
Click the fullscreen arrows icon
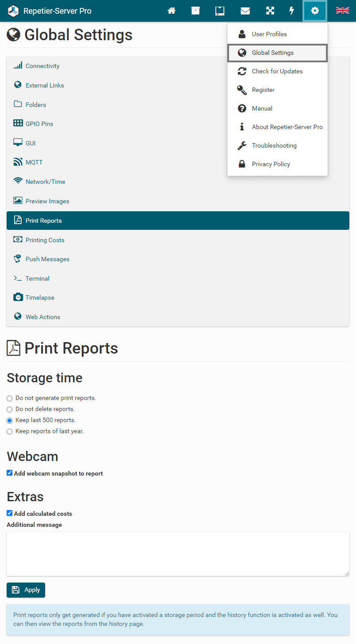click(270, 11)
